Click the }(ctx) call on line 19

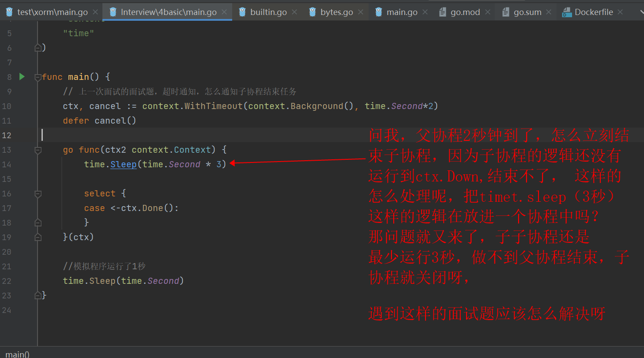[79, 237]
